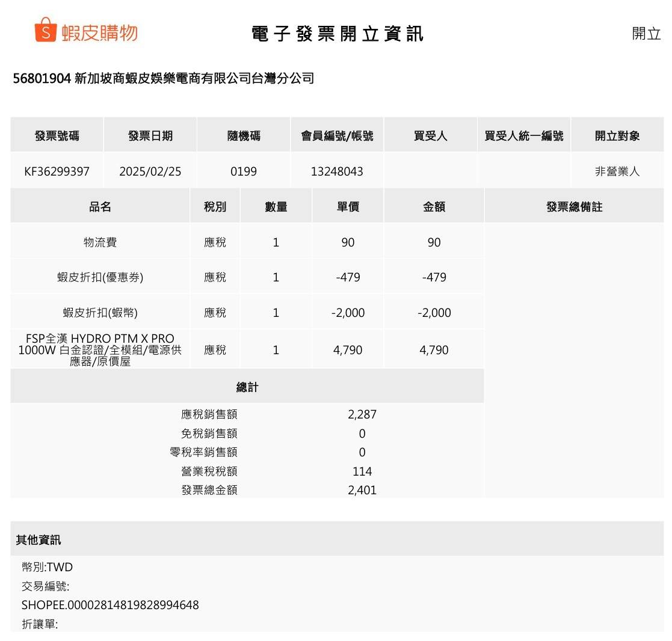Click the 蝦皮折扣(優惠券) item name
The image size is (672, 641).
click(100, 277)
